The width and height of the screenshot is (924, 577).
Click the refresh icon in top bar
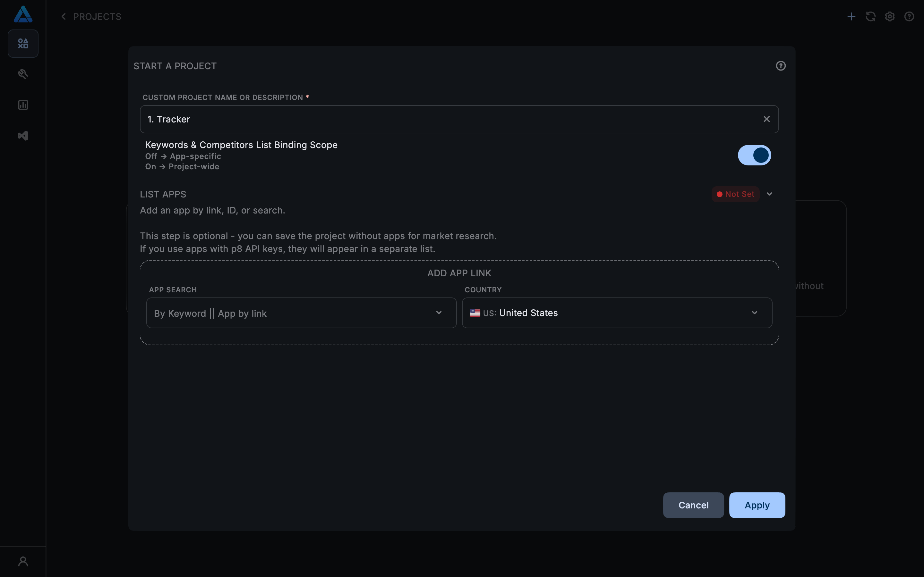(x=870, y=16)
